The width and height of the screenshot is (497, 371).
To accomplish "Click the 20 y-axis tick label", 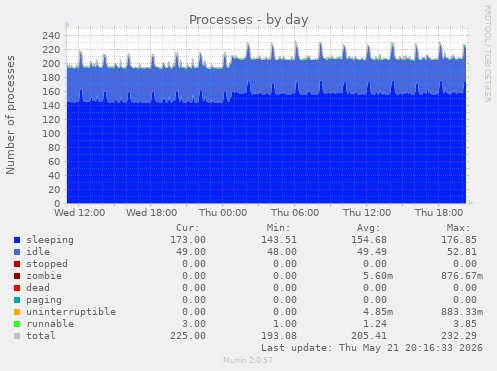I will tap(54, 190).
